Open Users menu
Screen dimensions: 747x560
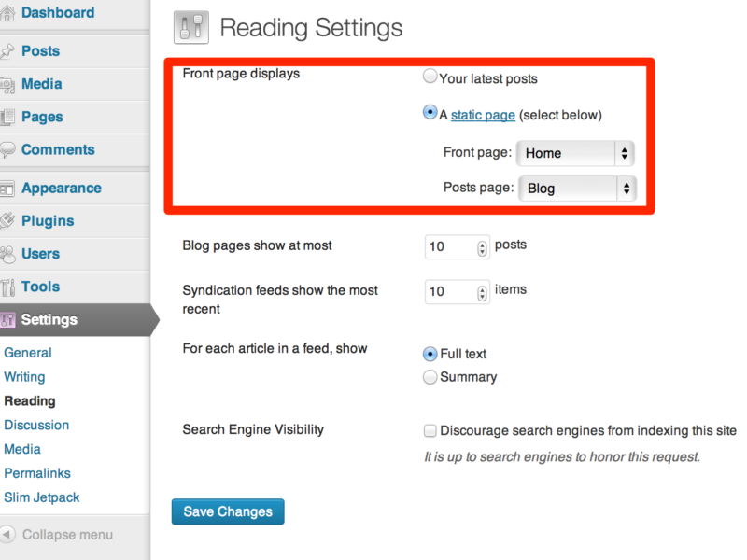click(40, 254)
